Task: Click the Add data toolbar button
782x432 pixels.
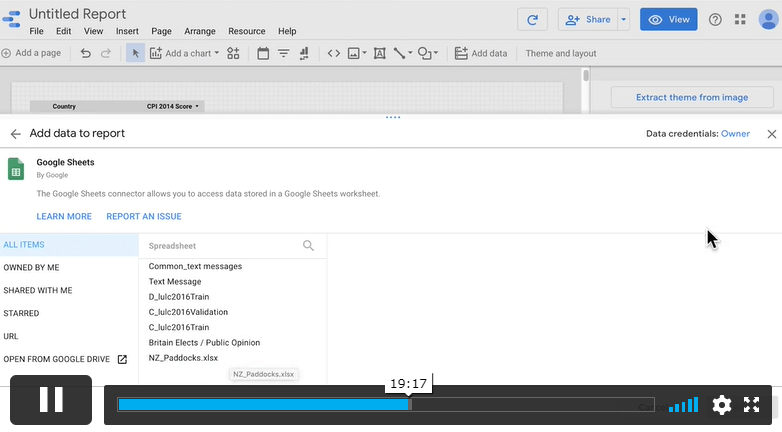Action: (x=481, y=53)
